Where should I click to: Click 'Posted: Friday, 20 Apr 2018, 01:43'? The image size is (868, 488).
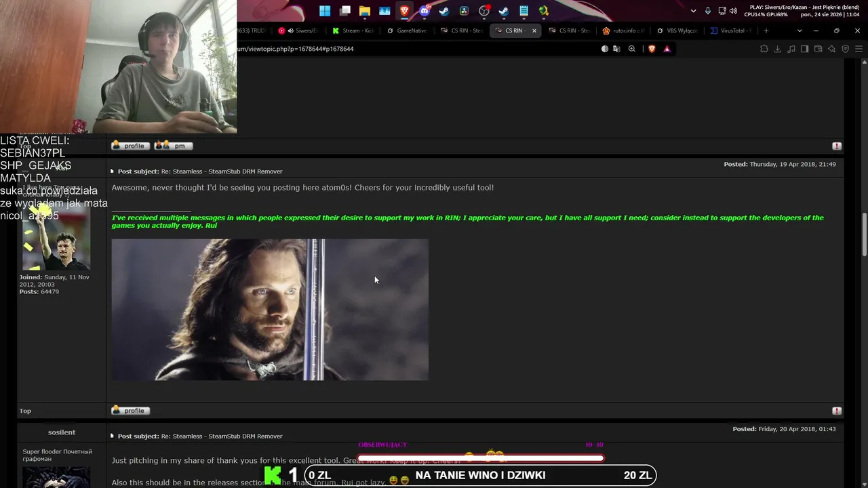click(784, 429)
